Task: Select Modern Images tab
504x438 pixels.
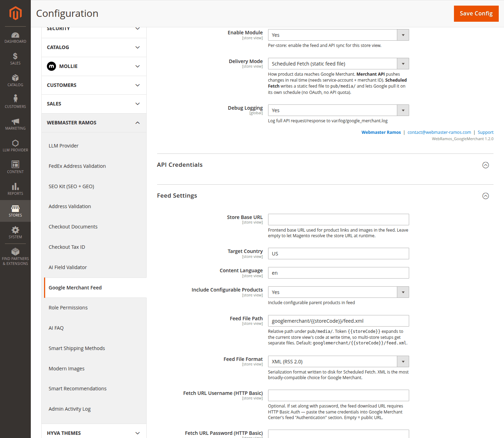Action: click(x=94, y=369)
